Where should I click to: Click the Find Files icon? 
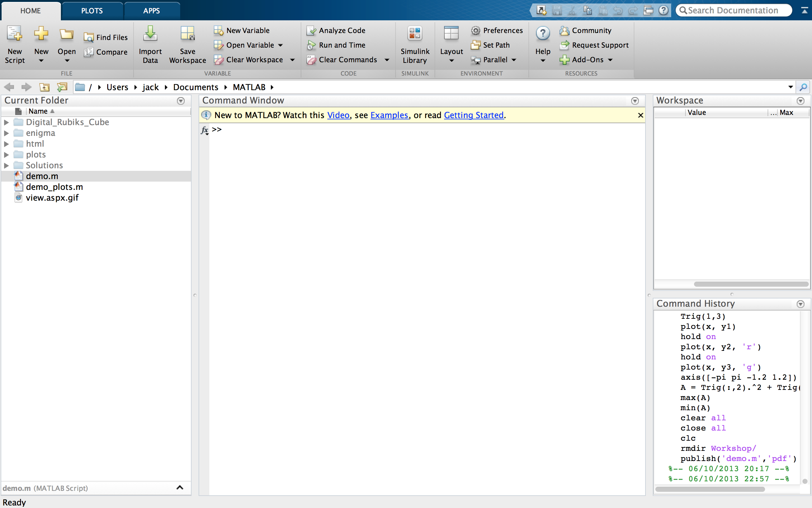88,38
